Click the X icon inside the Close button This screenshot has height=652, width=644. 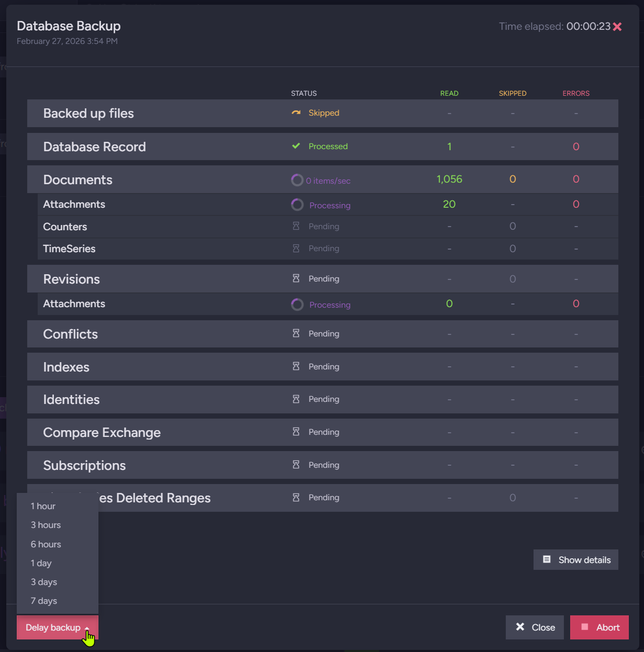521,627
